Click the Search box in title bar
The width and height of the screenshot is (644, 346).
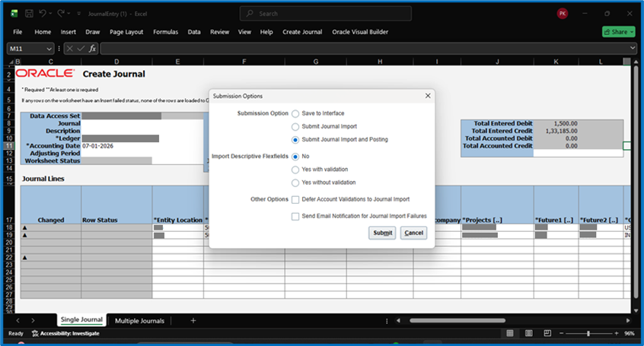point(326,14)
